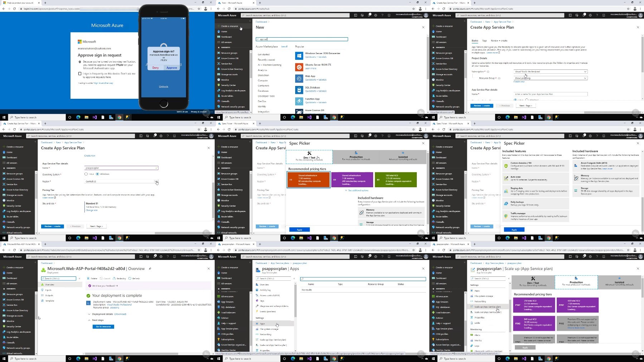Refresh the deployment overview from its toolbar

tap(135, 279)
